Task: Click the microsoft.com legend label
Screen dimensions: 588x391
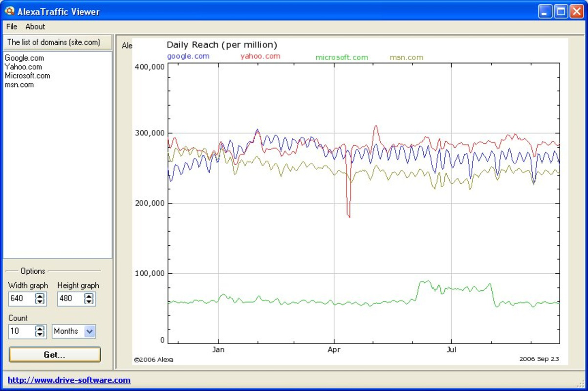Action: (342, 57)
